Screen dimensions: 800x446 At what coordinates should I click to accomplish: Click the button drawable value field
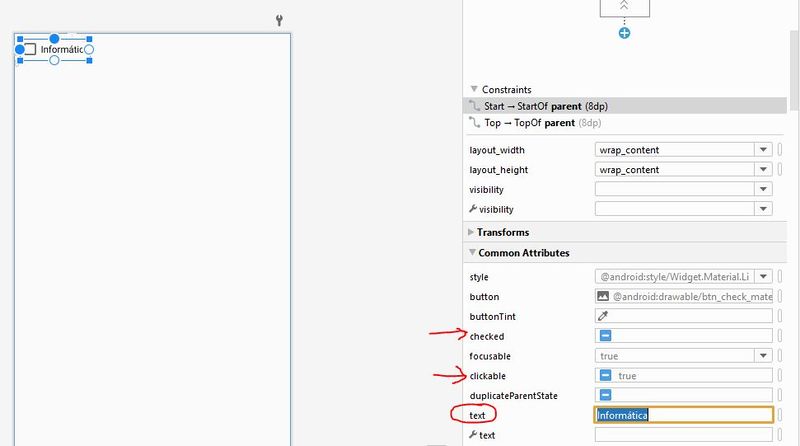[684, 296]
